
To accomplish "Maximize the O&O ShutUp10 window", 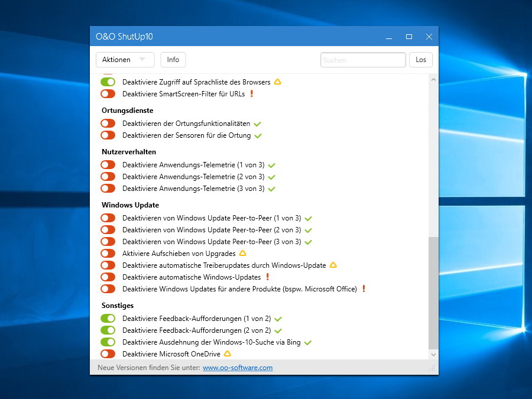I will (x=409, y=37).
